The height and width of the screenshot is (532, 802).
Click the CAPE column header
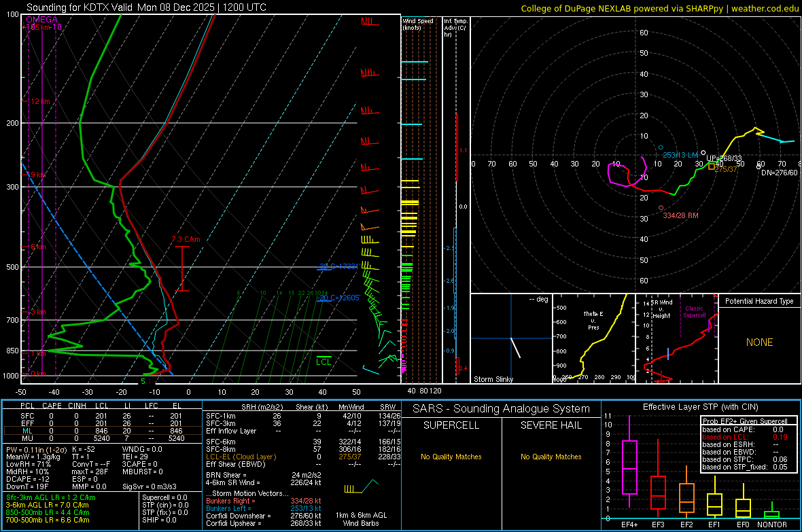click(x=52, y=406)
